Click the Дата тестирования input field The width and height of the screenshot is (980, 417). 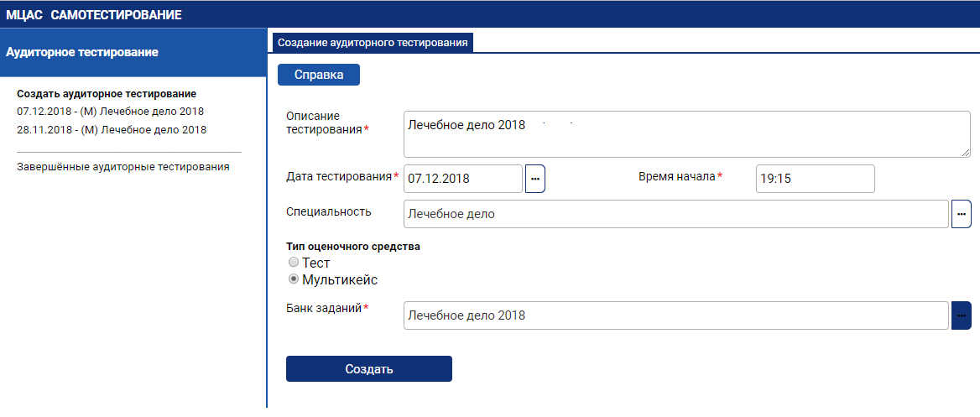pyautogui.click(x=463, y=179)
